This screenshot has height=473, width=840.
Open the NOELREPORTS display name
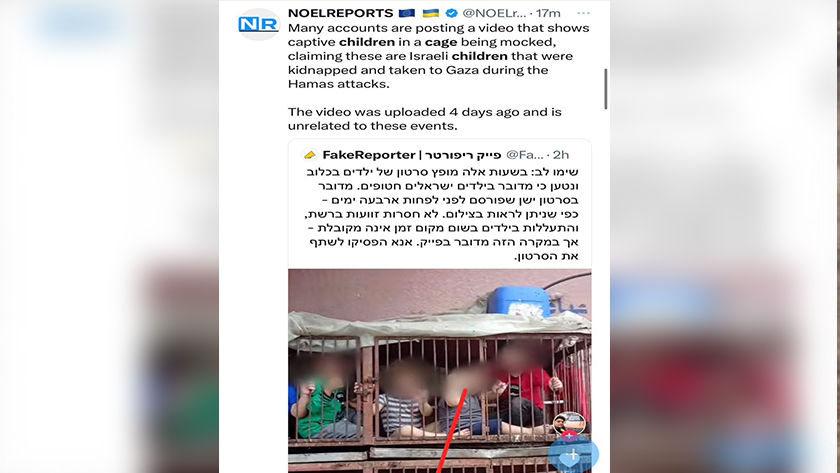coord(340,13)
